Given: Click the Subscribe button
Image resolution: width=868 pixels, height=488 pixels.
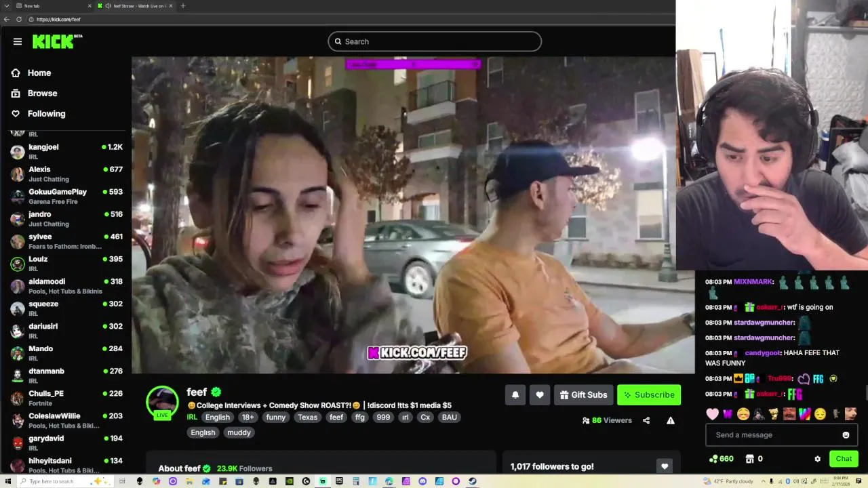Looking at the screenshot, I should (649, 394).
